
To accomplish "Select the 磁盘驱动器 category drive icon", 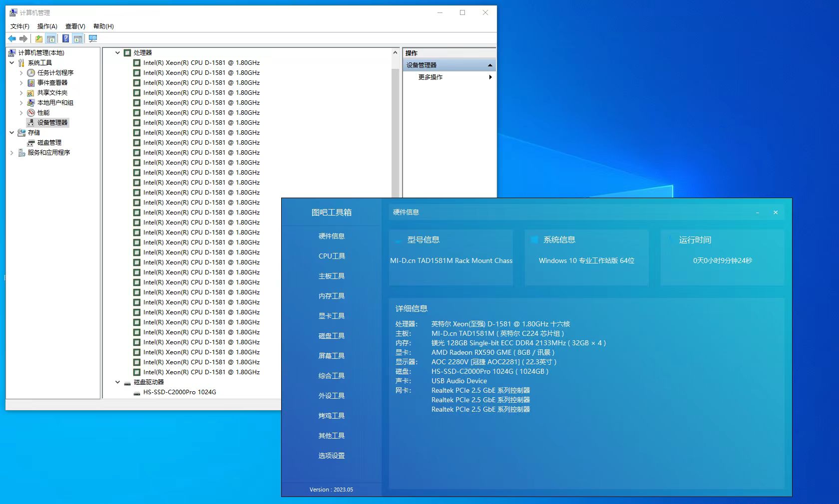I will coord(127,382).
